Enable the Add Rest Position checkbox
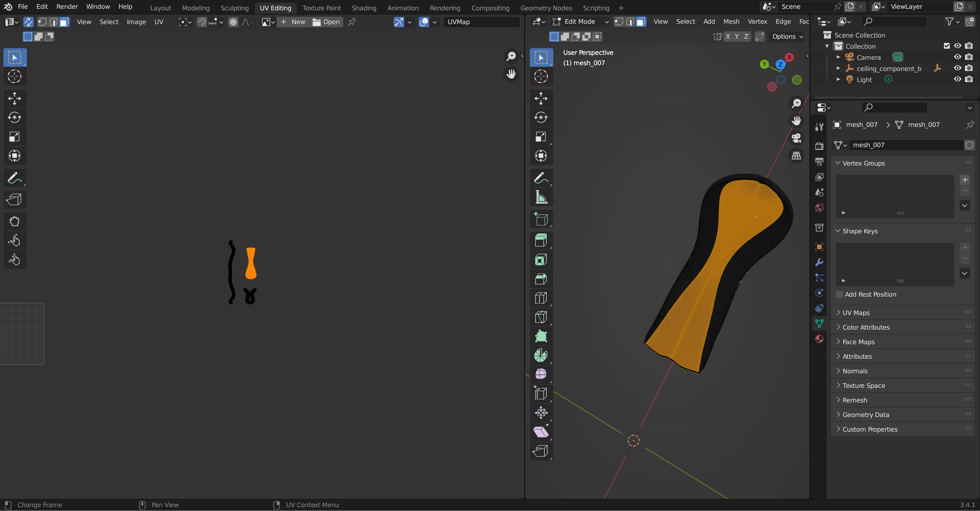This screenshot has height=511, width=980. [x=840, y=294]
